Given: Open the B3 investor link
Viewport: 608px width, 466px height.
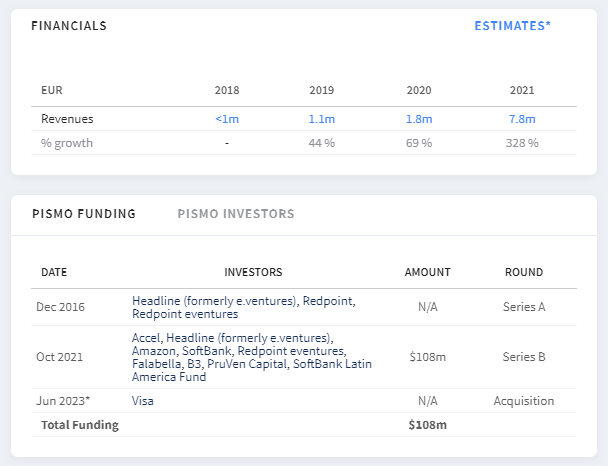Looking at the screenshot, I should tap(193, 364).
